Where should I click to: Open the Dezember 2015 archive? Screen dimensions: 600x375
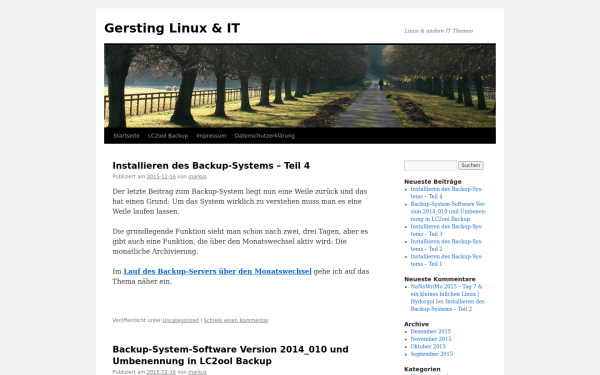(x=430, y=331)
